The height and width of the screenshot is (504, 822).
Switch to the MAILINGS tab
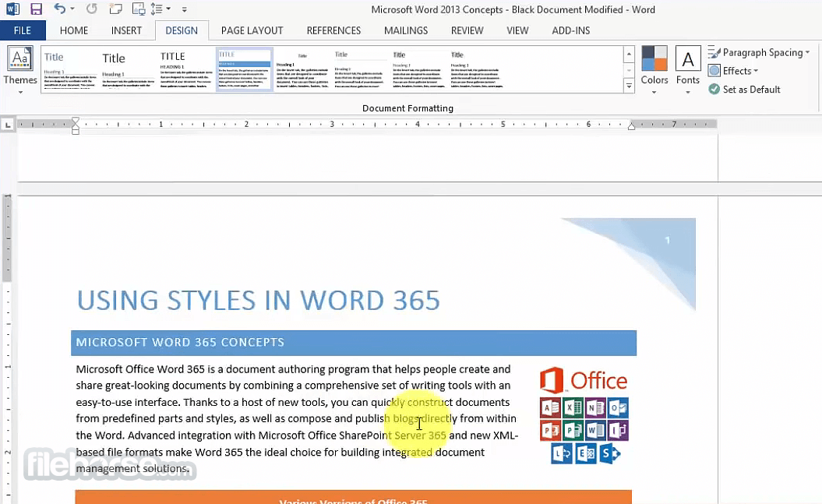pos(406,30)
